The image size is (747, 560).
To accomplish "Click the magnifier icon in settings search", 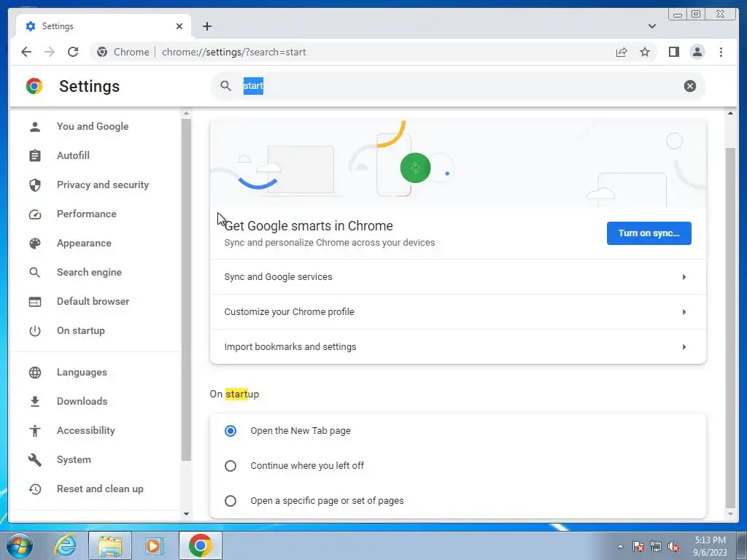I will (226, 86).
